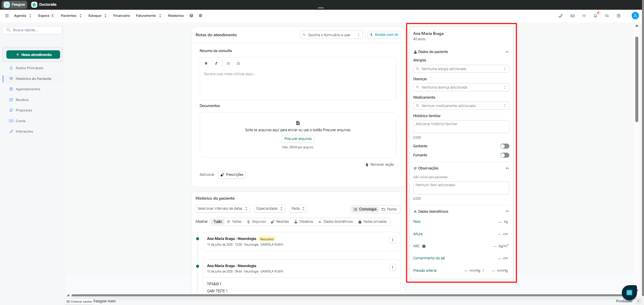Open the settings gear icon
Screen dimensions: 644x305
point(200,16)
